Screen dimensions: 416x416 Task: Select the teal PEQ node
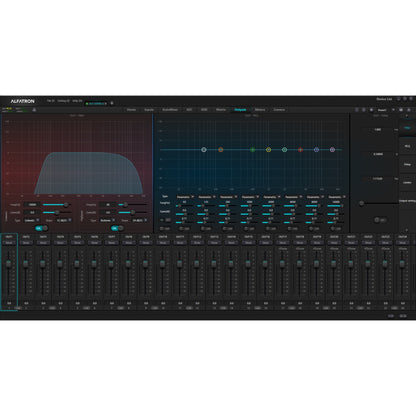[x=284, y=150]
